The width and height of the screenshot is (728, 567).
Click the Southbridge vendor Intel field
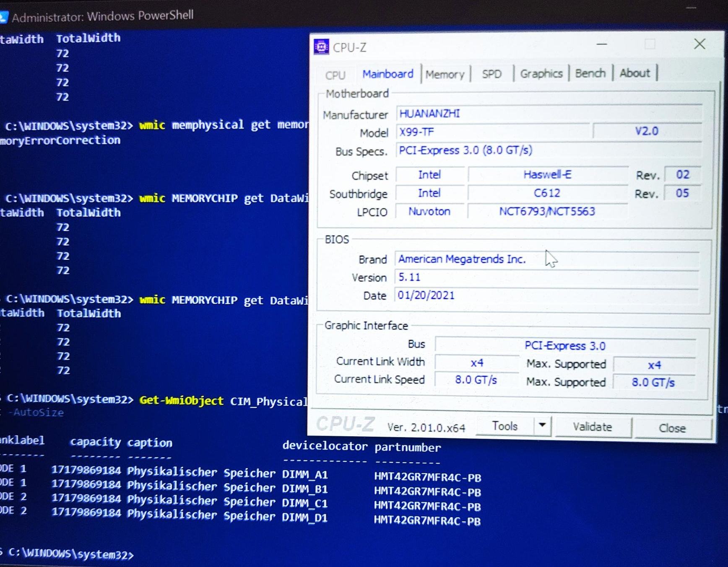click(430, 193)
